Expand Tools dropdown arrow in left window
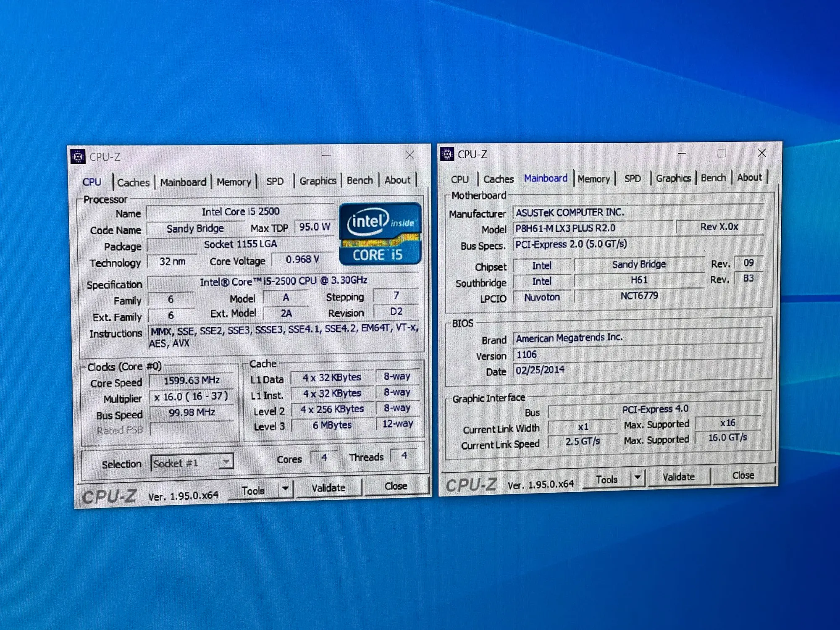Image resolution: width=840 pixels, height=630 pixels. 285,488
